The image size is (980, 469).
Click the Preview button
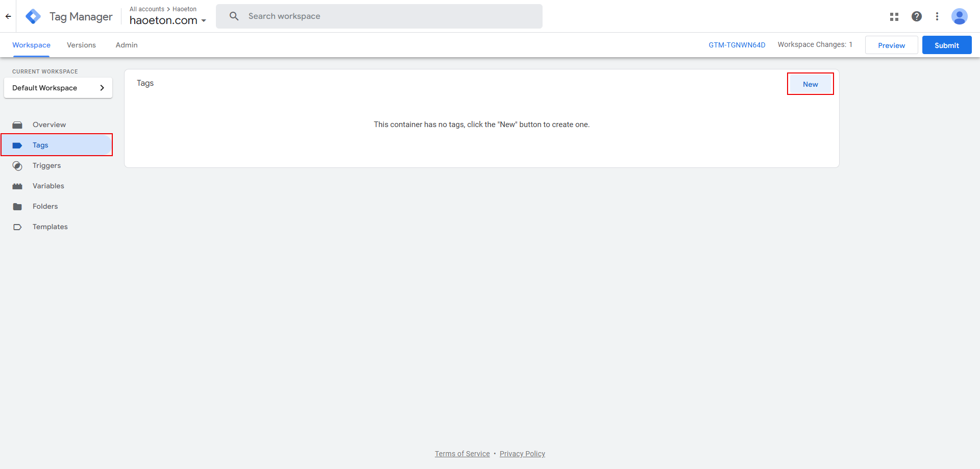pyautogui.click(x=891, y=45)
